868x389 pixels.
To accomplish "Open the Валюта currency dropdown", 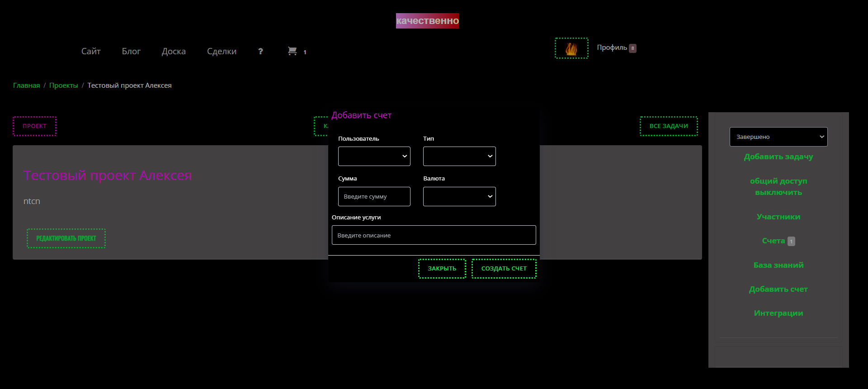I will (x=459, y=197).
